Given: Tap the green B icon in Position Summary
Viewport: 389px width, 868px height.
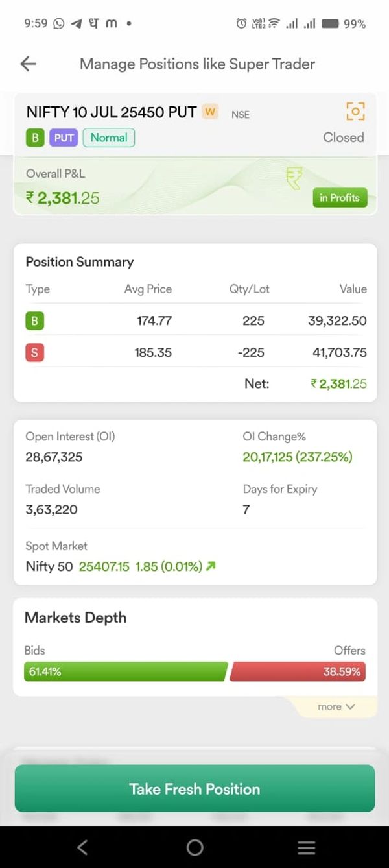Looking at the screenshot, I should click(35, 320).
